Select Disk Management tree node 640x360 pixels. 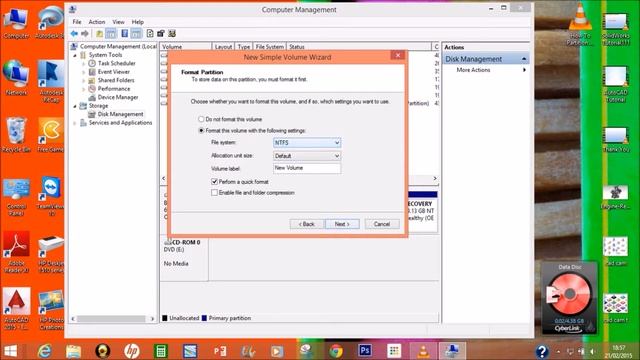point(120,114)
